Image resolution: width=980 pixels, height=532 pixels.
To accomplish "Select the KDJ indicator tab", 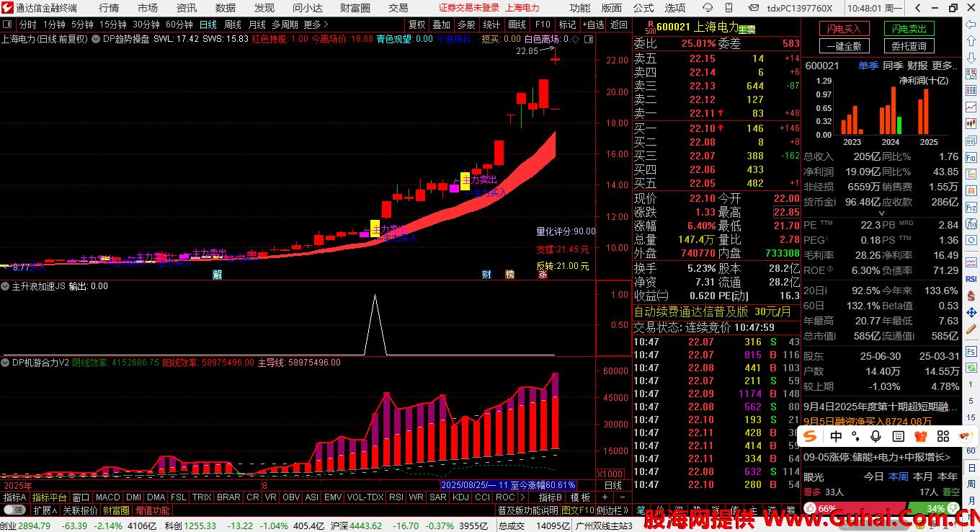I will pyautogui.click(x=460, y=497).
